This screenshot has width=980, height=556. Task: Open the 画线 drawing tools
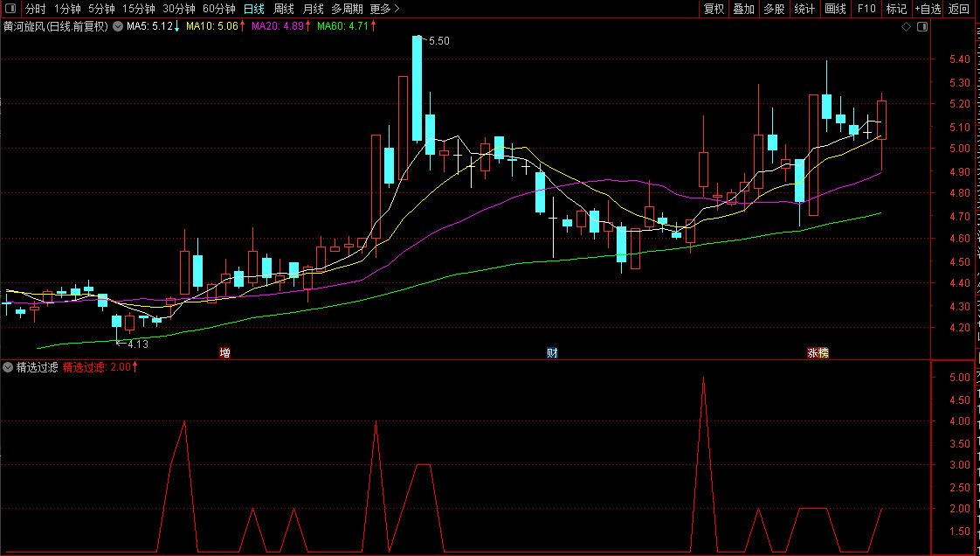click(836, 9)
